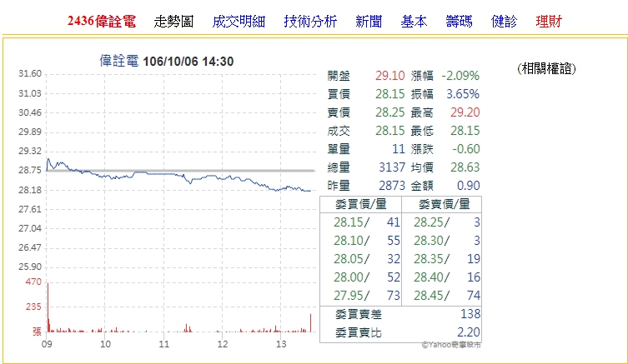Select bid price 28.10/
628x364 pixels.
tap(352, 241)
